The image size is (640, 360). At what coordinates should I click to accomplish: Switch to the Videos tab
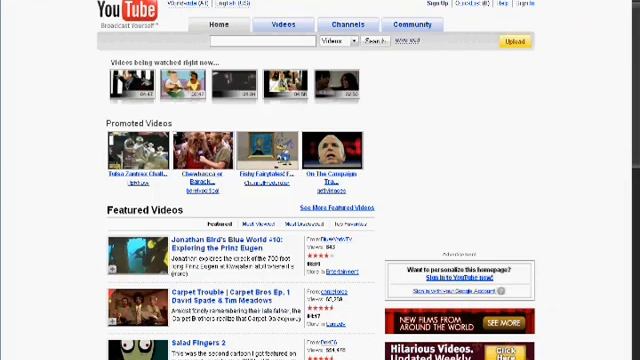coord(283,24)
